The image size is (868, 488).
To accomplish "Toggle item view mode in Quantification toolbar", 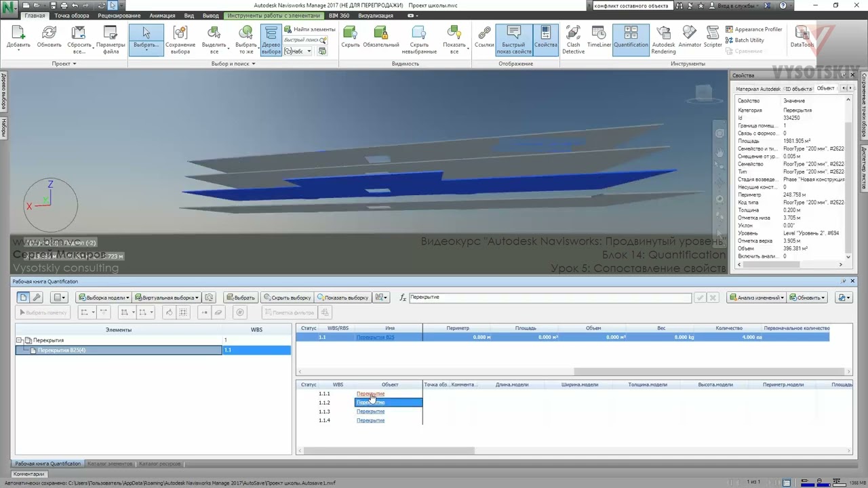I will [23, 298].
